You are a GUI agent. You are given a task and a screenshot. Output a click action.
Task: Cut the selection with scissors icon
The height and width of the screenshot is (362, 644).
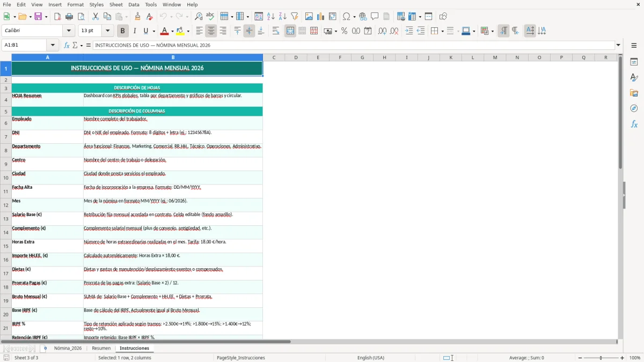pos(96,17)
